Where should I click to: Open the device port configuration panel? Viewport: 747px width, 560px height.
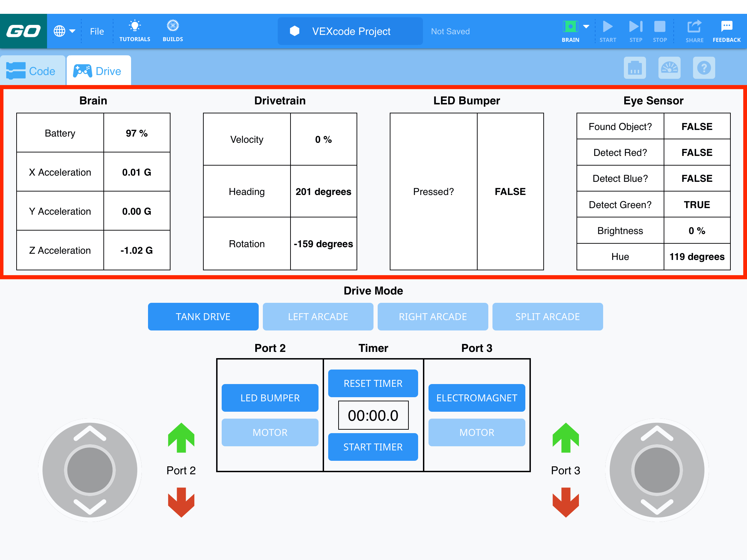[x=635, y=68]
